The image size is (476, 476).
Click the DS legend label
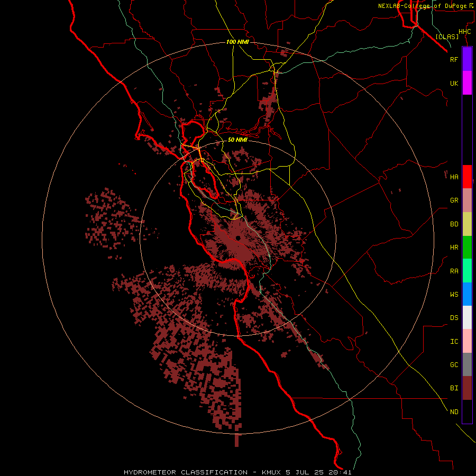coord(454,318)
